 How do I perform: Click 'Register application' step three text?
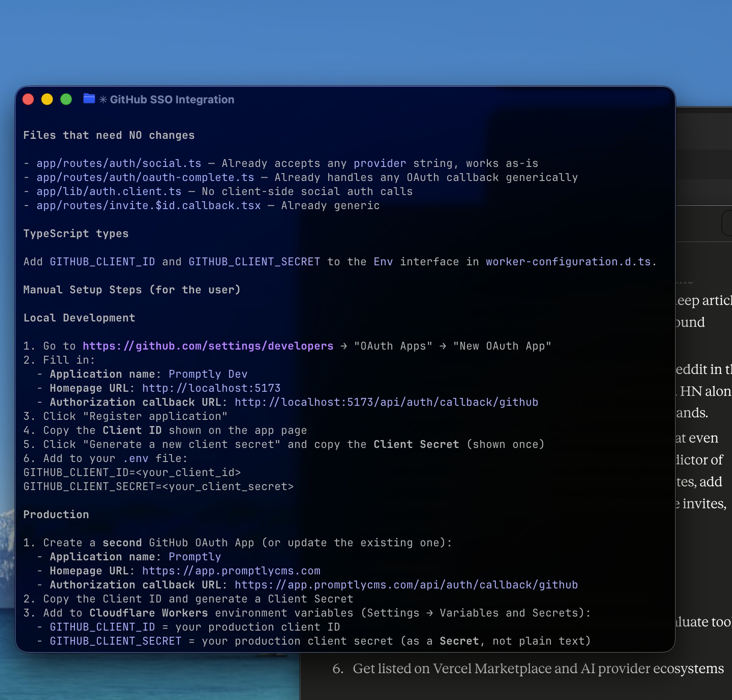(x=155, y=416)
